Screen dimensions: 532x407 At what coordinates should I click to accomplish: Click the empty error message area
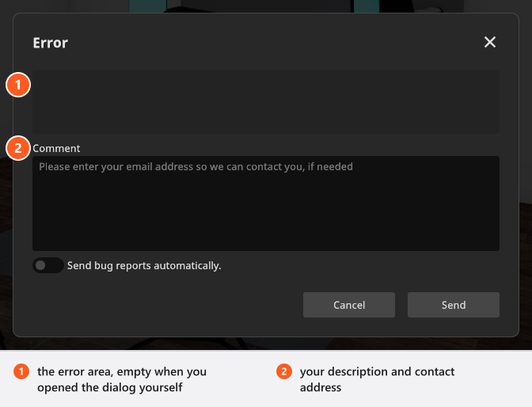(266, 102)
